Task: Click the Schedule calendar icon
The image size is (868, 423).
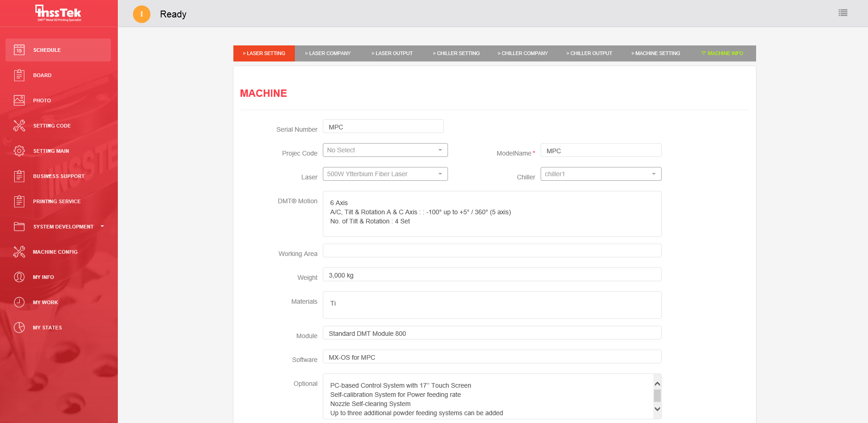Action: coord(19,50)
